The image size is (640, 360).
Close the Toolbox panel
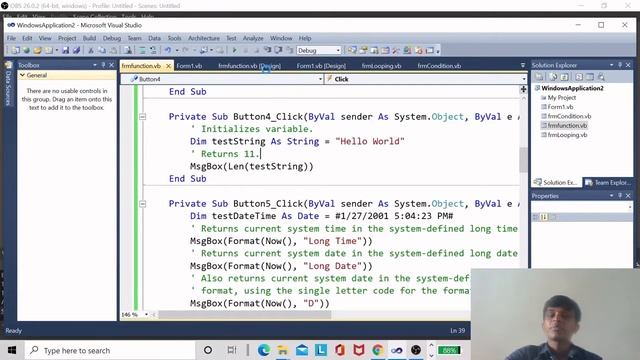click(x=111, y=65)
